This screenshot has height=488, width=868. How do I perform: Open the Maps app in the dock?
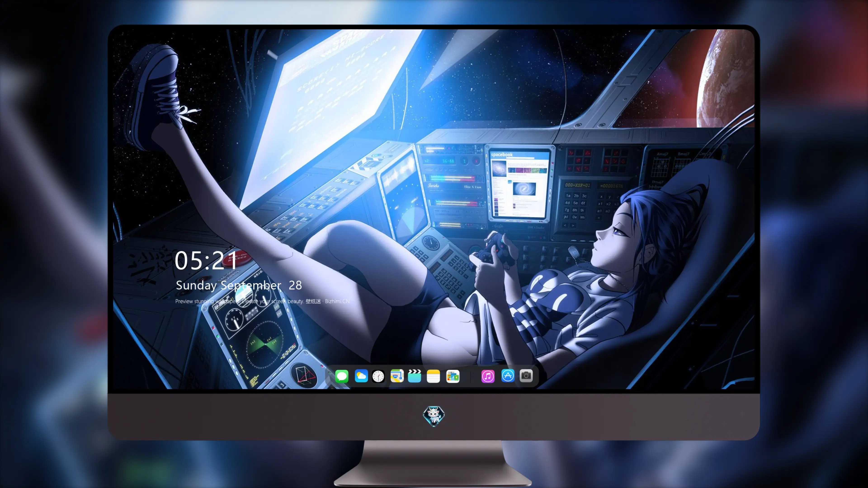click(397, 376)
